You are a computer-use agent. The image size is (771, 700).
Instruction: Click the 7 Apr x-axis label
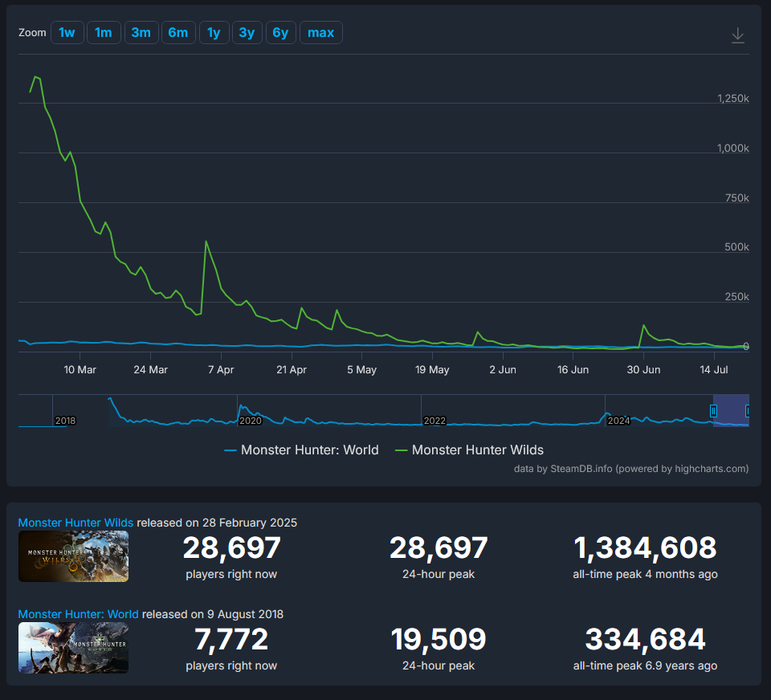(x=221, y=369)
